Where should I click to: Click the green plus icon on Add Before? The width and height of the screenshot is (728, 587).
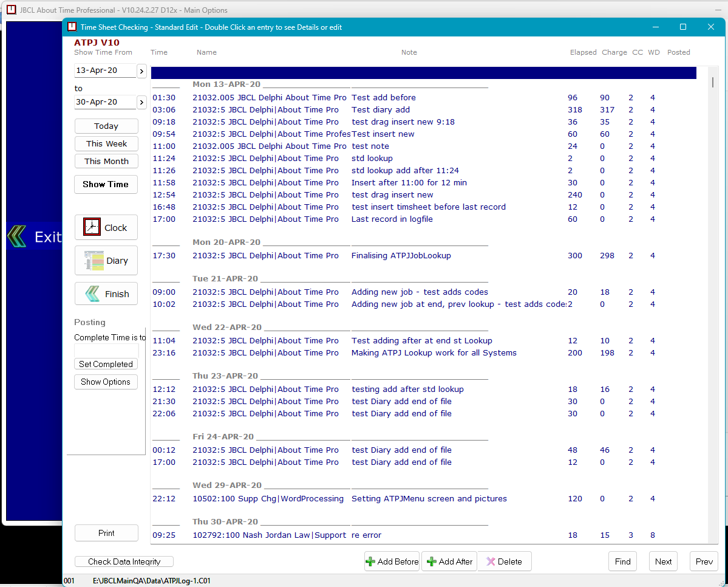pos(370,561)
